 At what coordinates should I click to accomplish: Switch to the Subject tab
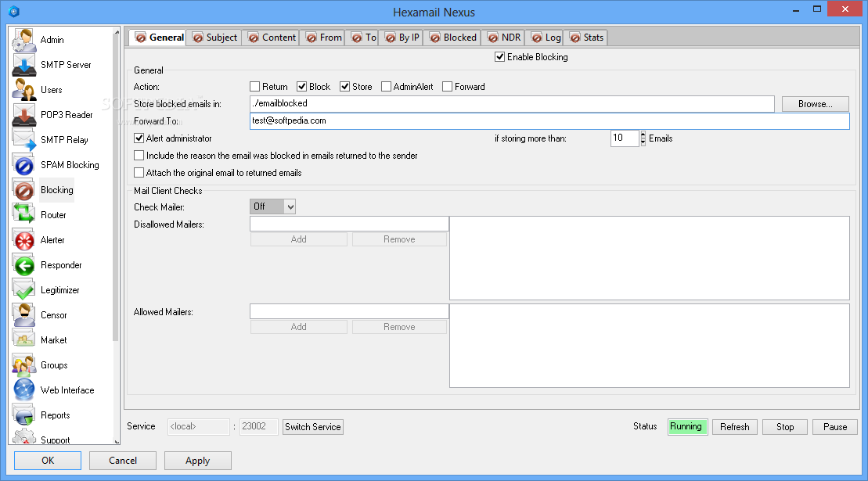[214, 38]
